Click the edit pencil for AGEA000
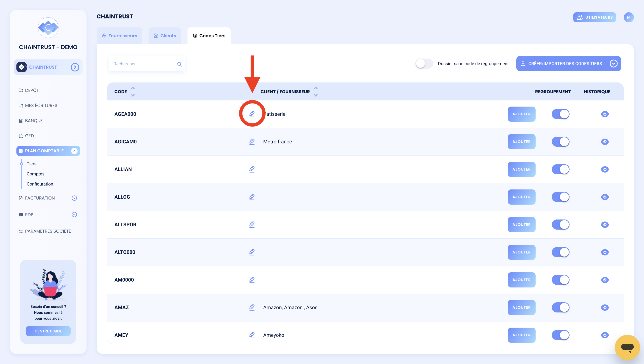644x364 pixels. [x=252, y=114]
